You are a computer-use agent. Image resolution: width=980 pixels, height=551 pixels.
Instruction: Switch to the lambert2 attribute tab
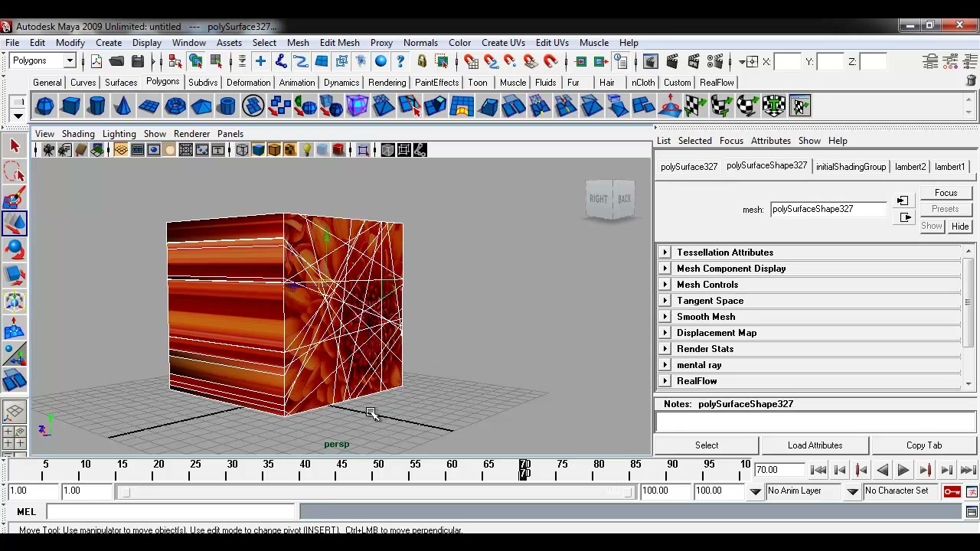click(x=910, y=167)
